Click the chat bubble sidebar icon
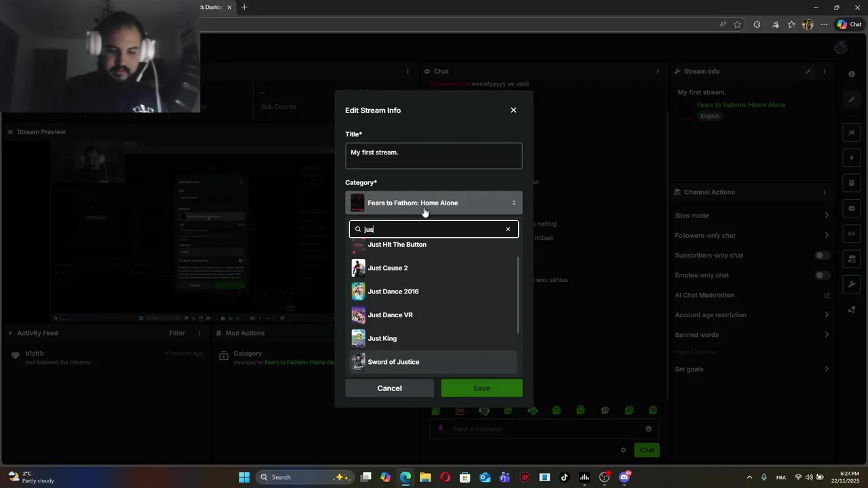The width and height of the screenshot is (868, 488). pos(852,208)
